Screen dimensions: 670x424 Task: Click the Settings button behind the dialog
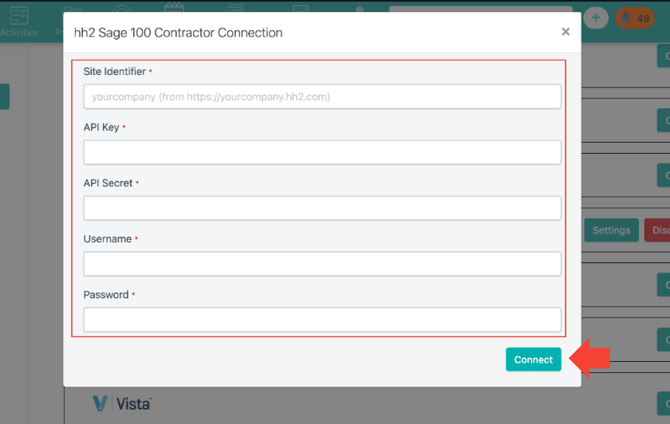tap(611, 230)
